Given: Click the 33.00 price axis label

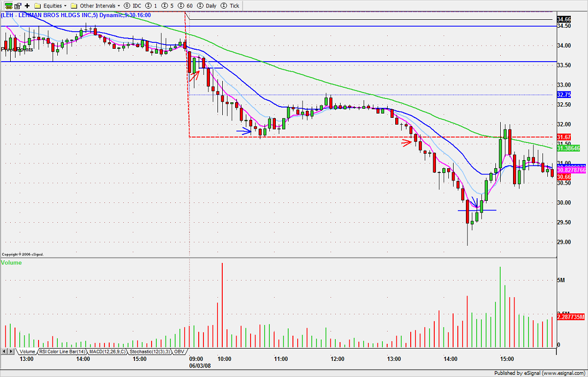Looking at the screenshot, I should (564, 85).
